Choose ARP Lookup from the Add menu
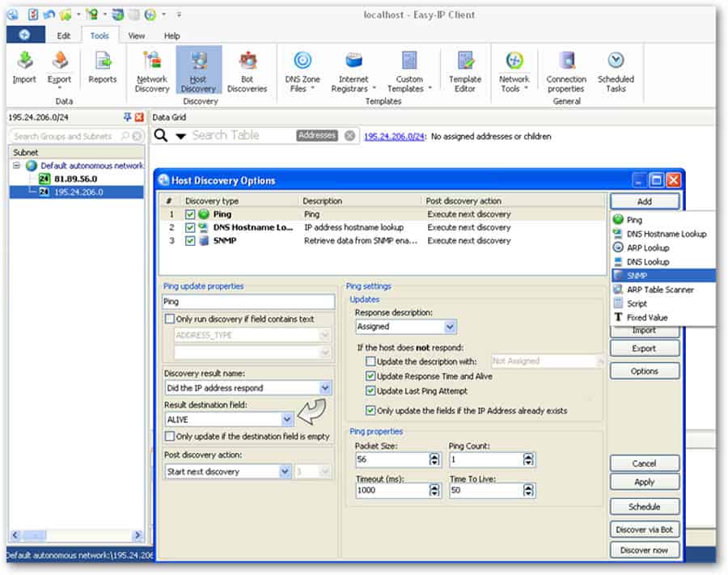The width and height of the screenshot is (728, 575). pyautogui.click(x=662, y=247)
